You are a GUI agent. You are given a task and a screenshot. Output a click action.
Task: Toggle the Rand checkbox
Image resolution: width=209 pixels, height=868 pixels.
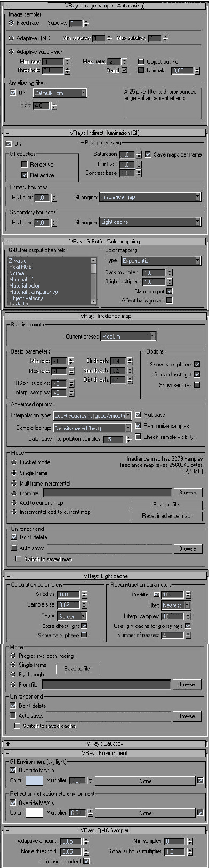[124, 70]
